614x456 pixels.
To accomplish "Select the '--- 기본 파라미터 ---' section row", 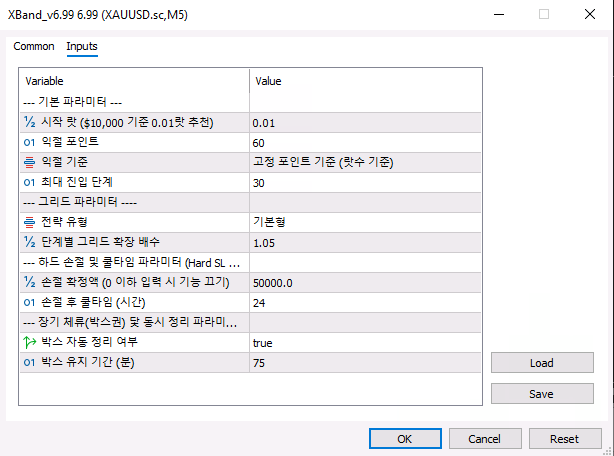I will point(251,103).
